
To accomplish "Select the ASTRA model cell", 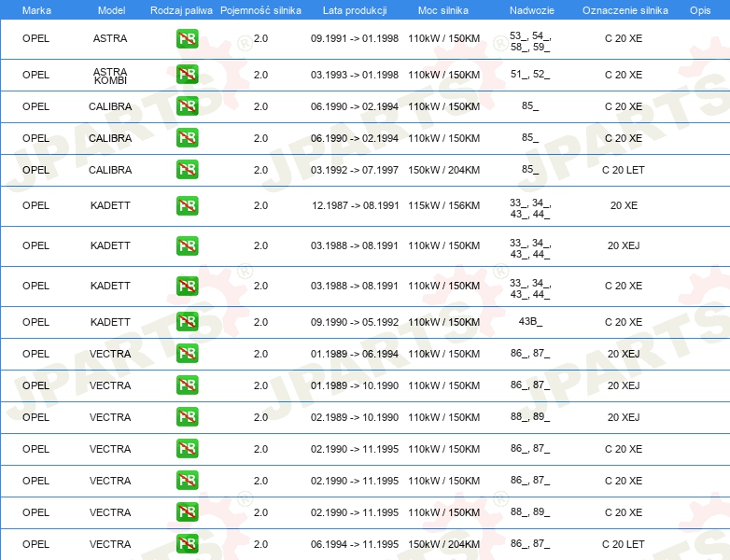I will (x=110, y=38).
